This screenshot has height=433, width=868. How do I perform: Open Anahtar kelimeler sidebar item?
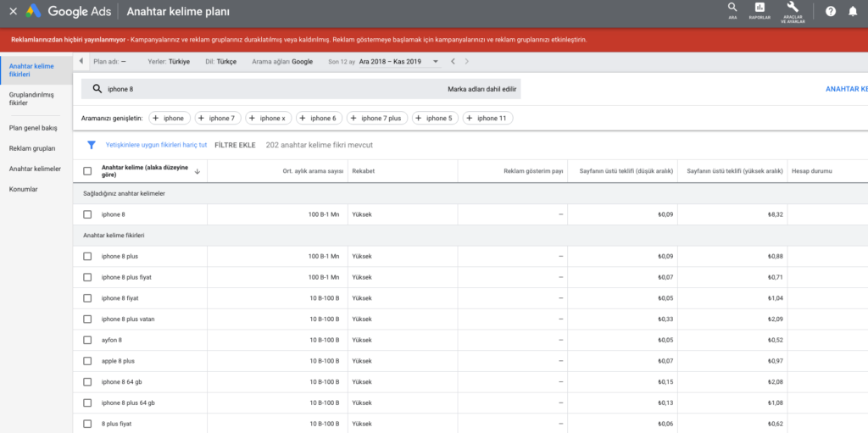click(x=35, y=169)
